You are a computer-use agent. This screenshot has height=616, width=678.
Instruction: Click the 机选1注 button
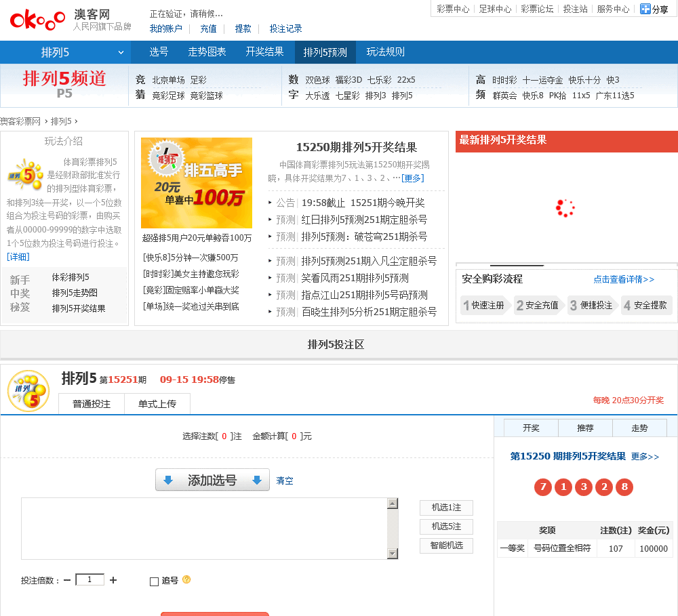point(446,508)
